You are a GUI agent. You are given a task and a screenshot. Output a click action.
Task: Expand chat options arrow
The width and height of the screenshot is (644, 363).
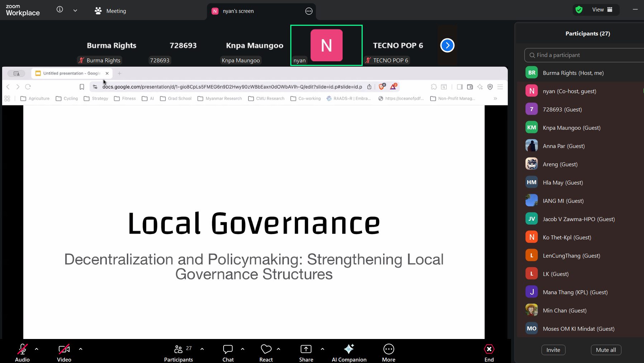[243, 349]
